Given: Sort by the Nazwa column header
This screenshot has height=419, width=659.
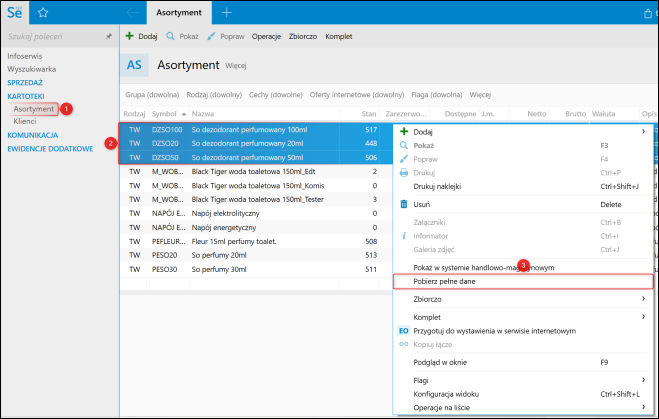Looking at the screenshot, I should pos(204,115).
